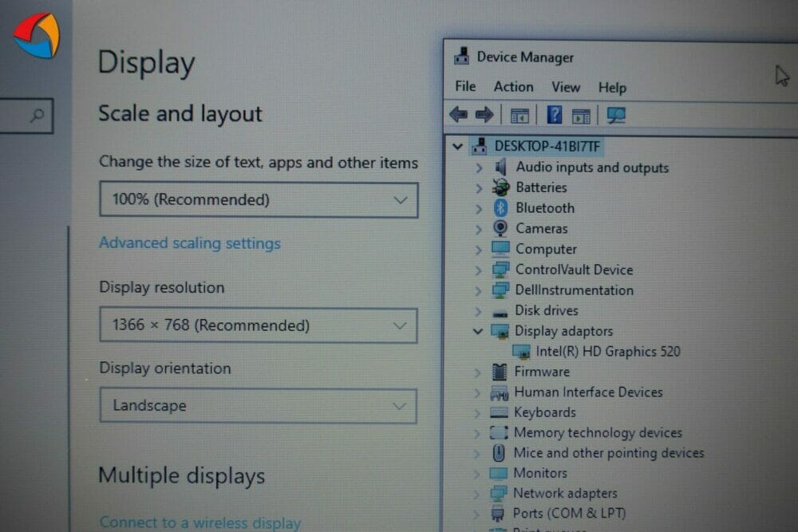Screen dimensions: 798x532
Task: Expand the Keyboards node
Action: [x=477, y=413]
